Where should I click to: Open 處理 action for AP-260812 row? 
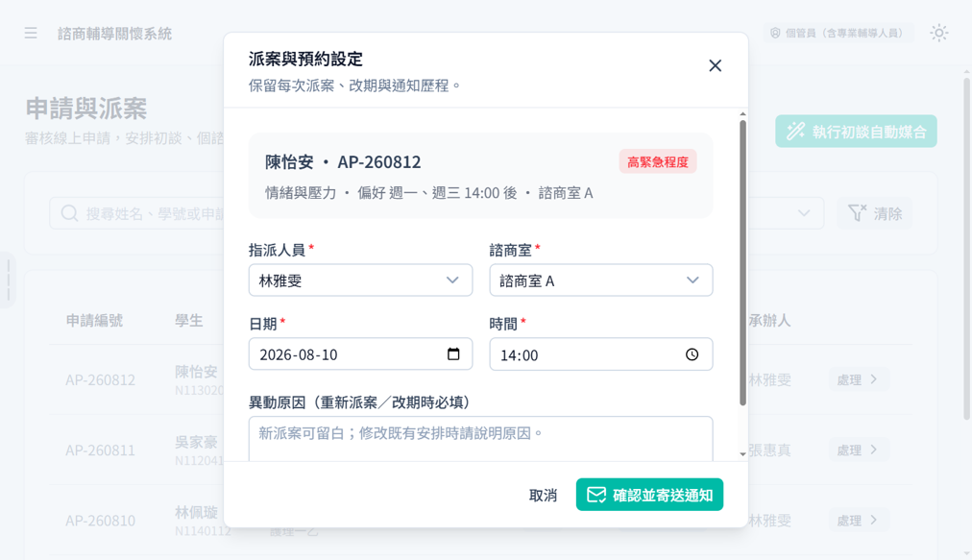(858, 379)
